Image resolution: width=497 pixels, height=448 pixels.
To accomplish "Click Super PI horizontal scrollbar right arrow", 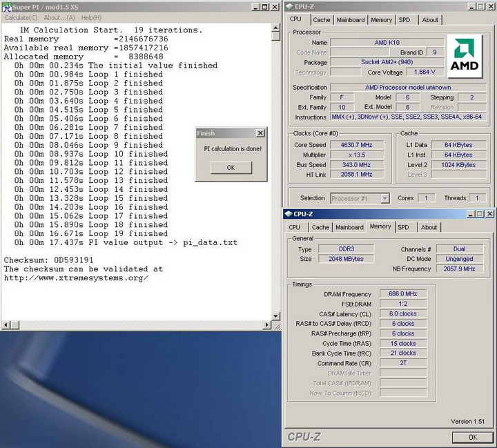I will tap(266, 325).
